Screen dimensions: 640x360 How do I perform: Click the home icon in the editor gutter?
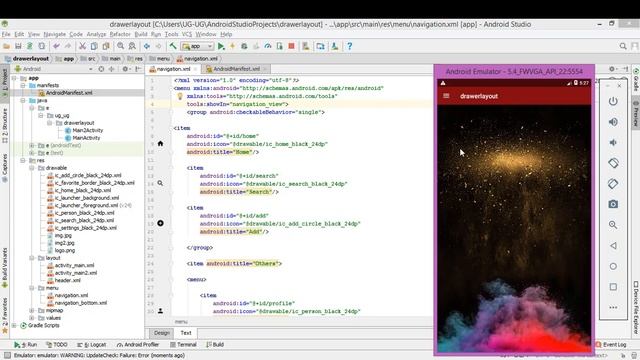coord(160,144)
